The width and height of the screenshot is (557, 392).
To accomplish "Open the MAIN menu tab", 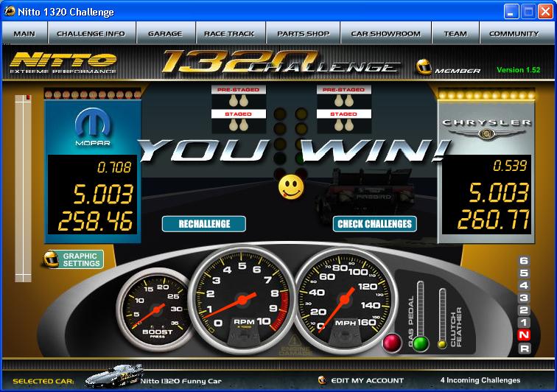I will 24,33.
